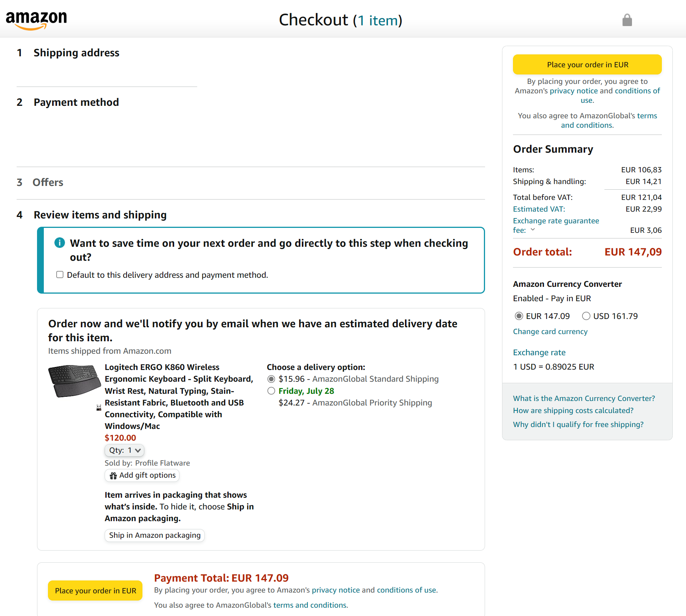Choose Friday, July 28 Priority Shipping
This screenshot has width=686, height=616.
click(271, 391)
